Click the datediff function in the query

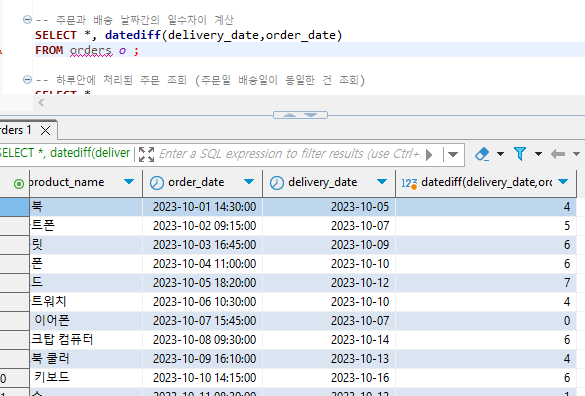[x=133, y=35]
